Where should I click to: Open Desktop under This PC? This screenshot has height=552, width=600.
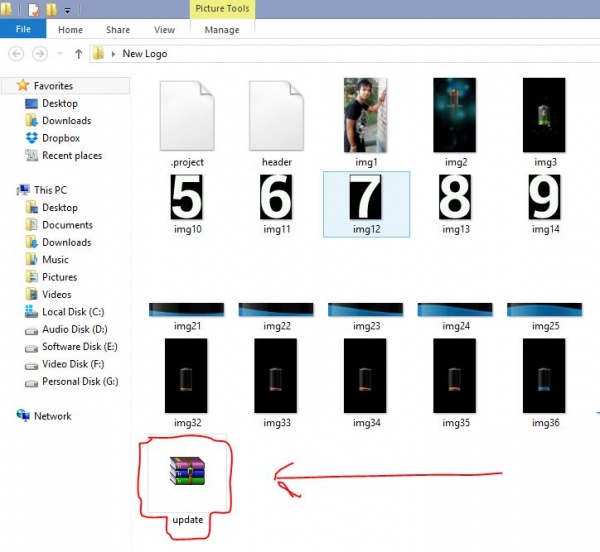[60, 207]
